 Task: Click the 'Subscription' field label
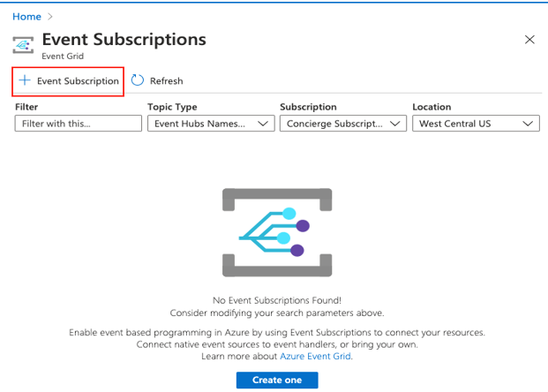point(308,107)
